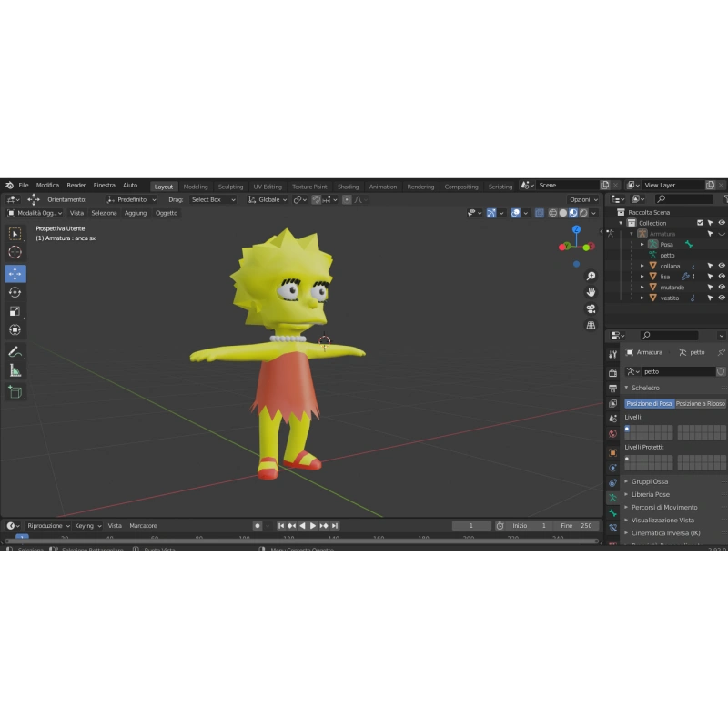The width and height of the screenshot is (728, 728).
Task: Click the Seleziona menu in viewport header
Action: 104,213
